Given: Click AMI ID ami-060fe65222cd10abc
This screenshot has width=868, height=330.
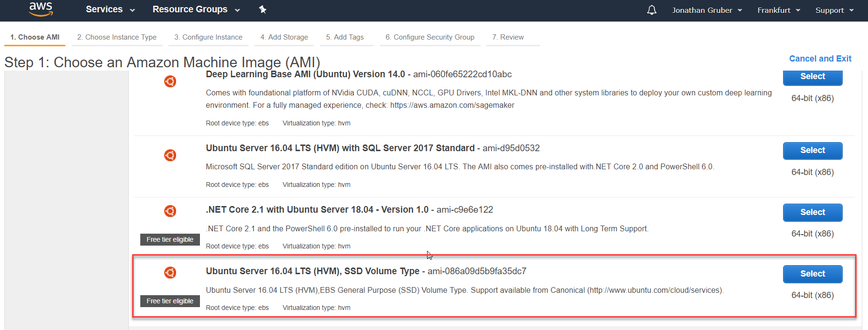Looking at the screenshot, I should click(462, 74).
